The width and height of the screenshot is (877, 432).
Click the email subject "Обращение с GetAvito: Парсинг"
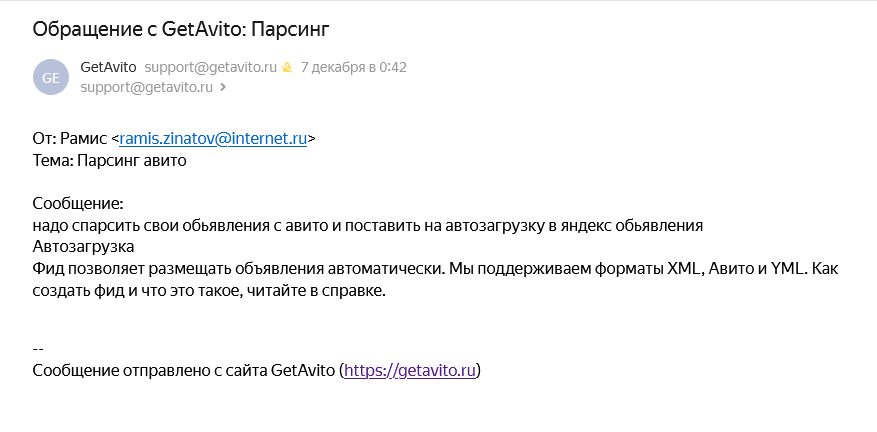181,29
